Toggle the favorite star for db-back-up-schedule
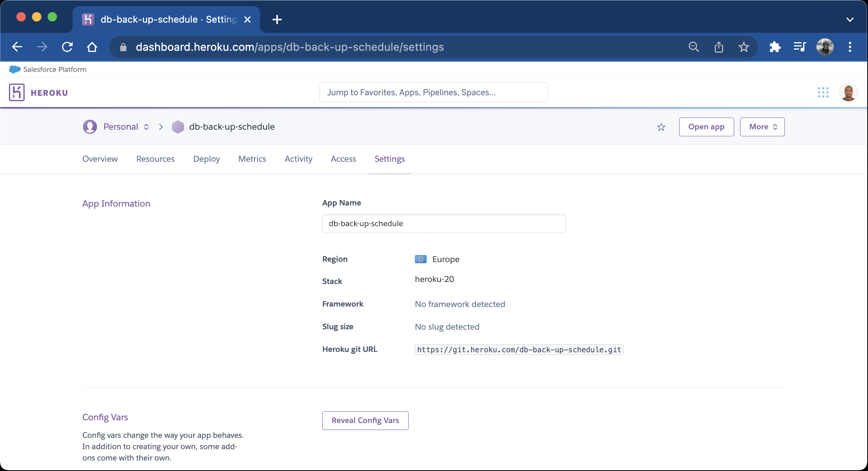The width and height of the screenshot is (868, 471). tap(661, 127)
